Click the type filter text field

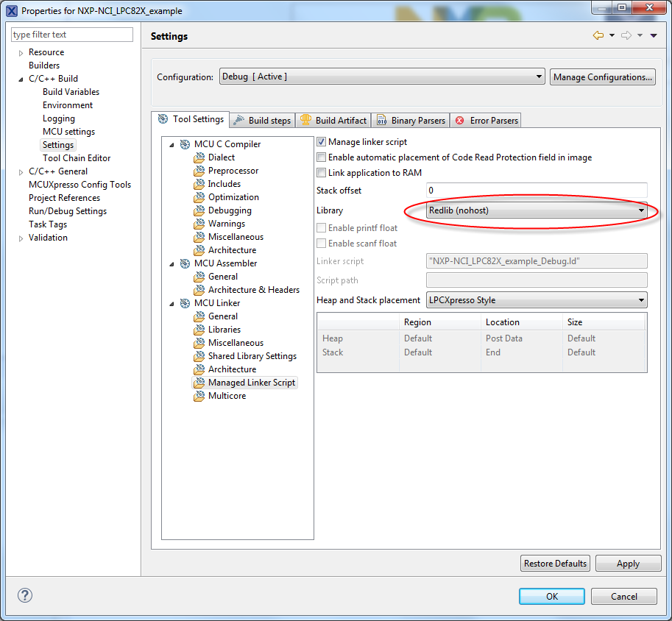tap(72, 35)
